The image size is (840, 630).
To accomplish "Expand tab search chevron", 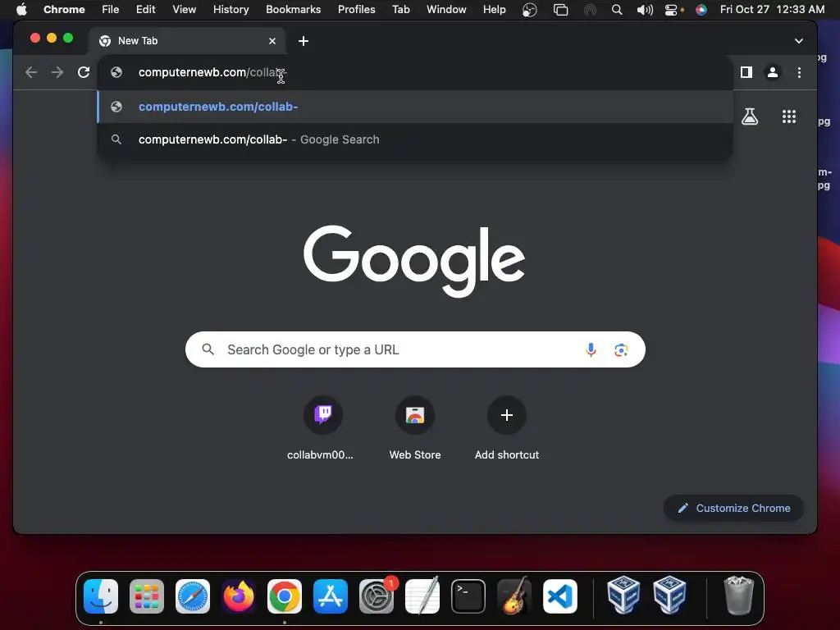I will [799, 41].
